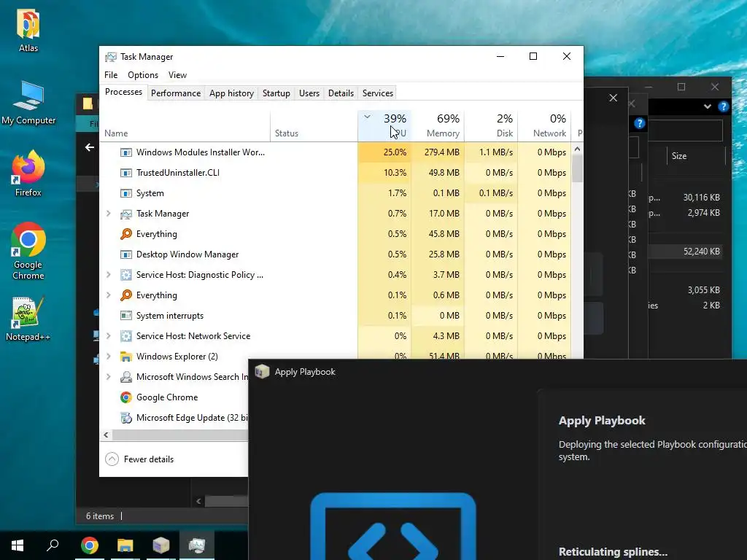
Task: Click the scroll up arrow in process list
Action: (578, 149)
